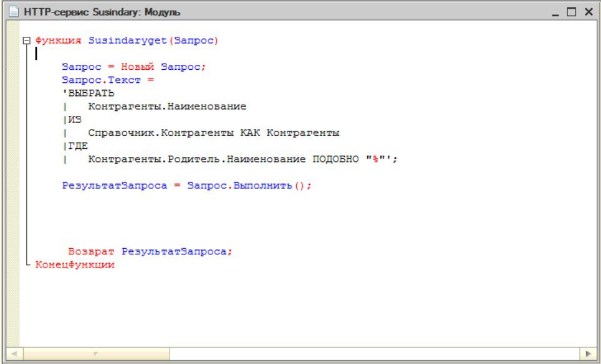Screen dimensions: 601x364
Task: Click 'Справочник.Контрагенты КАК Контрагенты' line
Action: tap(214, 133)
